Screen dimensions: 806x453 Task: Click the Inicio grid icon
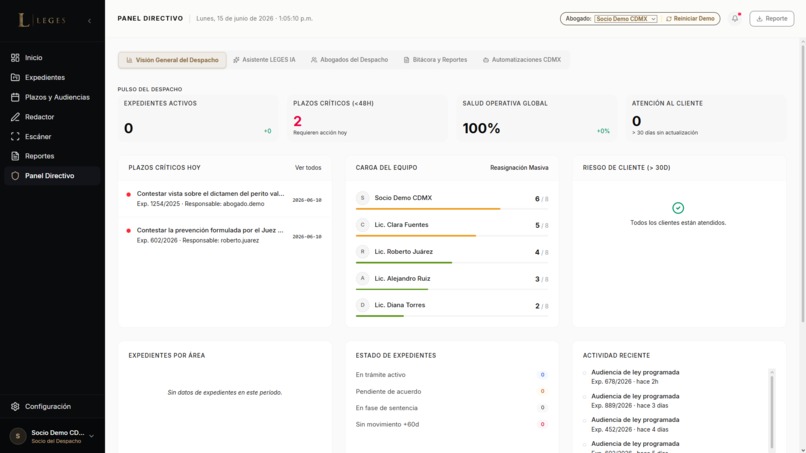[x=15, y=58]
